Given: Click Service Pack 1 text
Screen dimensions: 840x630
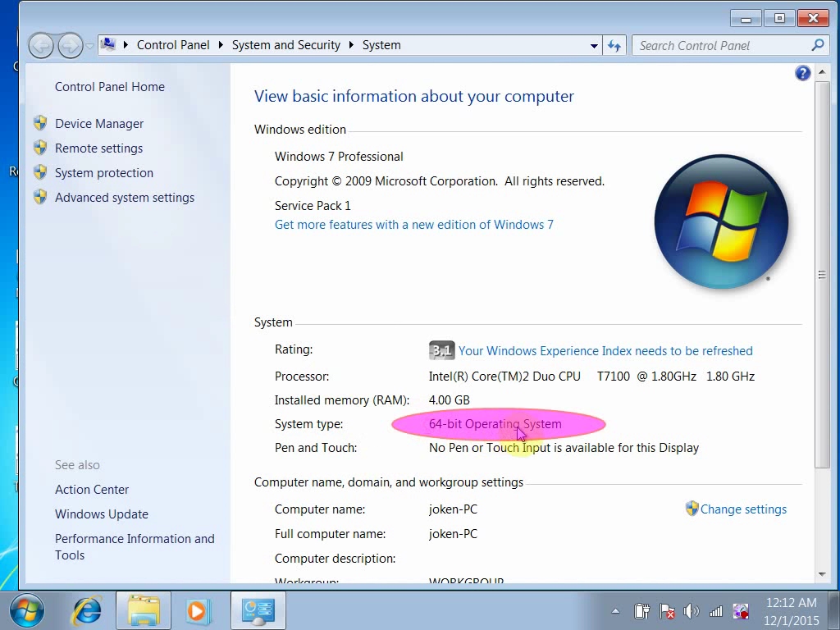Looking at the screenshot, I should [x=313, y=206].
